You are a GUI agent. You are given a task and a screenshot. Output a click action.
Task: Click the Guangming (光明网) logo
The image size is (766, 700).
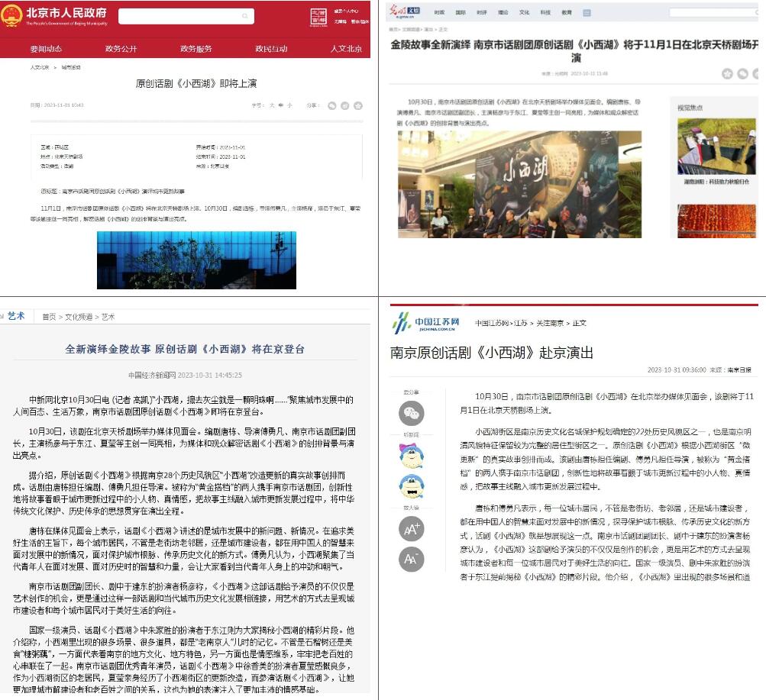404,11
